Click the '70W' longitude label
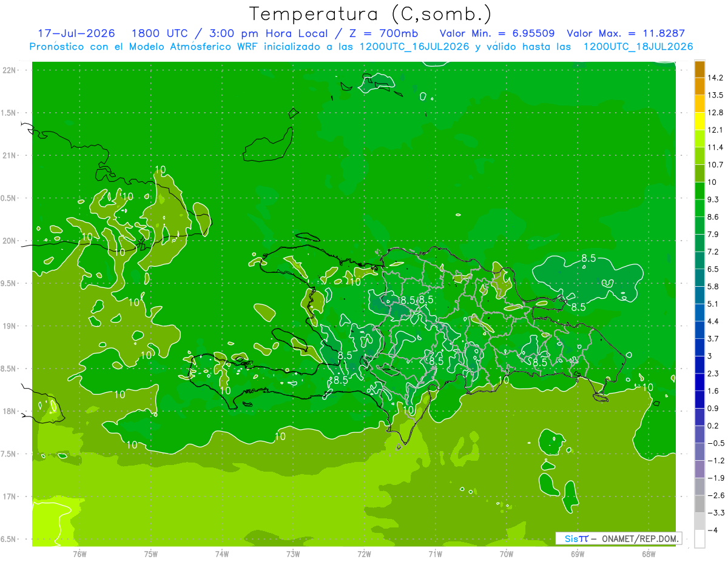Image resolution: width=728 pixels, height=562 pixels. click(507, 554)
